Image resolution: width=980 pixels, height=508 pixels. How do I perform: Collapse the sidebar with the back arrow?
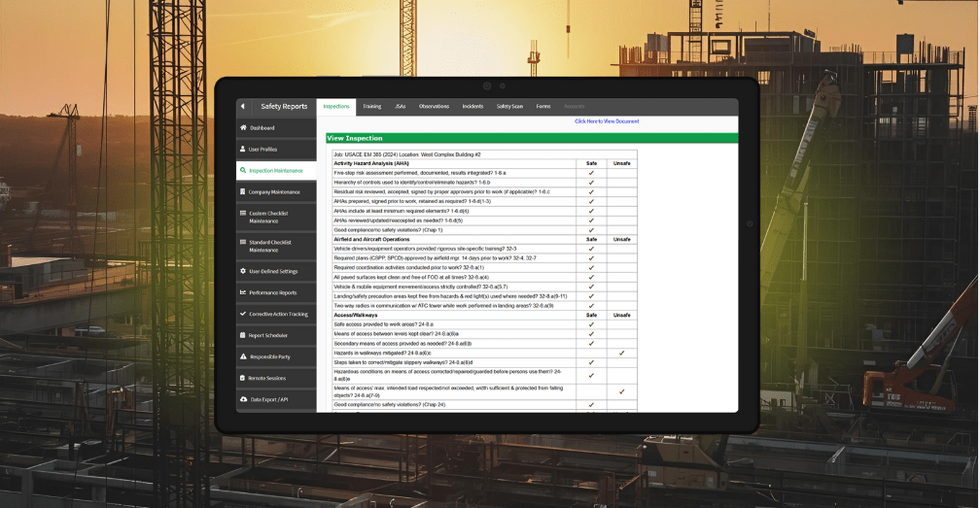242,106
